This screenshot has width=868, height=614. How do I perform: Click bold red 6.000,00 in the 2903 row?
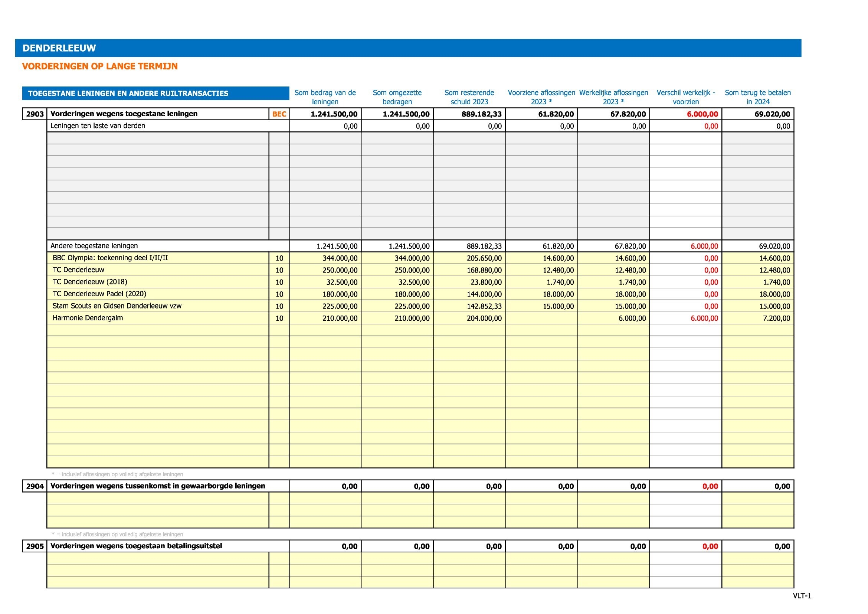[702, 114]
